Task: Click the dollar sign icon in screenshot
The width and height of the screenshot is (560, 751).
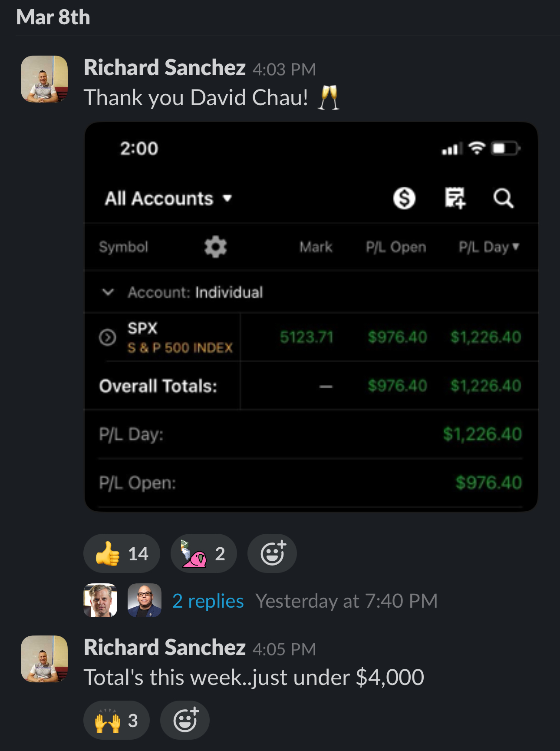Action: click(404, 199)
